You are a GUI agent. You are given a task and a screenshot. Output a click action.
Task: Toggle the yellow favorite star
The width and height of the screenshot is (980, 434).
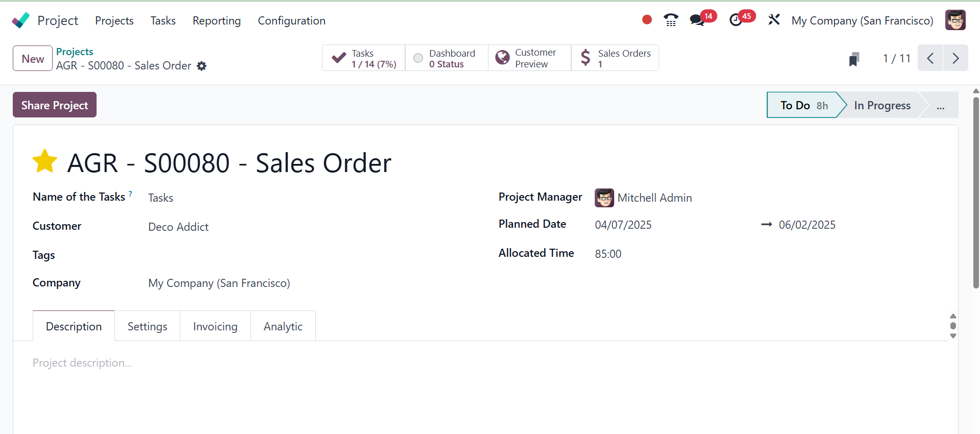pyautogui.click(x=45, y=161)
